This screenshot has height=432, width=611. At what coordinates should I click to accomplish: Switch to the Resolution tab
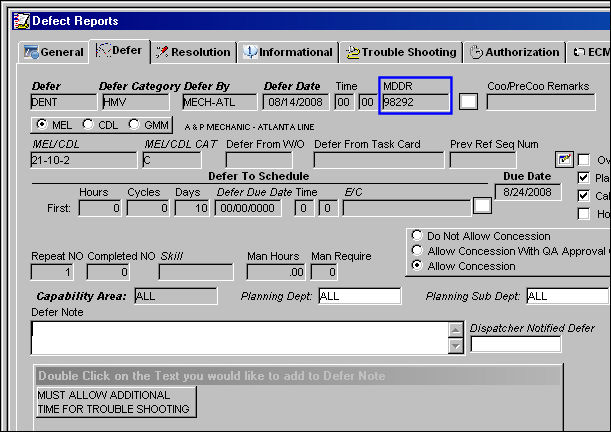(x=194, y=52)
